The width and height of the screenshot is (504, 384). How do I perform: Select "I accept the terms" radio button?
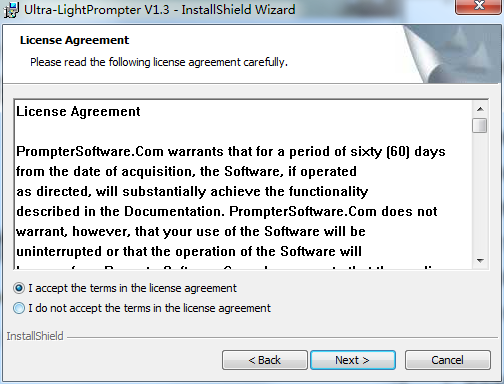point(19,288)
